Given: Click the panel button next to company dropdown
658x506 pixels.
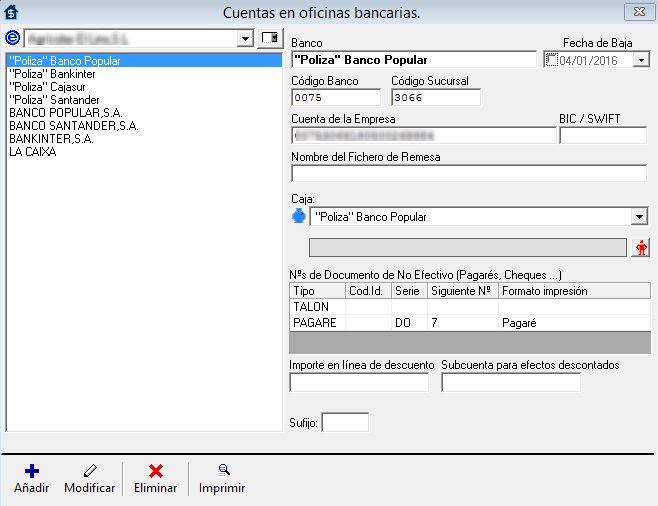Looking at the screenshot, I should tap(269, 38).
